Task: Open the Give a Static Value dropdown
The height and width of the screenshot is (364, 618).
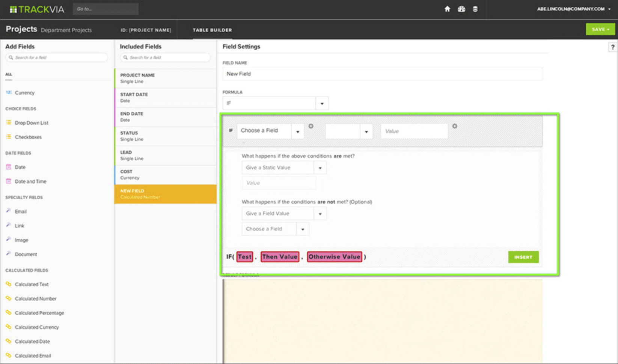Action: [320, 167]
